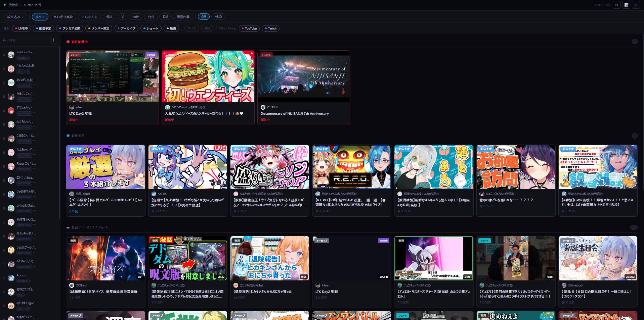The image size is (644, 320).
Task: Toggle the 配信予定 type filter
Action: tap(43, 29)
